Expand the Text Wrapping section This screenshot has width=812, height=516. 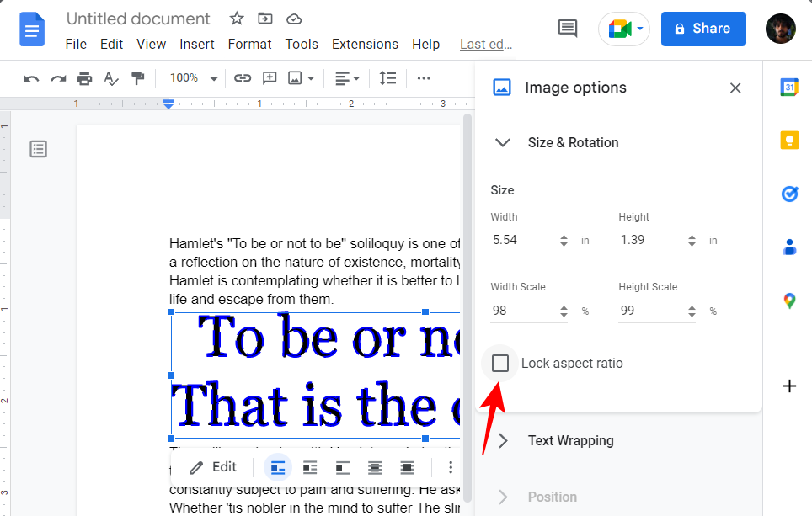[x=570, y=440]
